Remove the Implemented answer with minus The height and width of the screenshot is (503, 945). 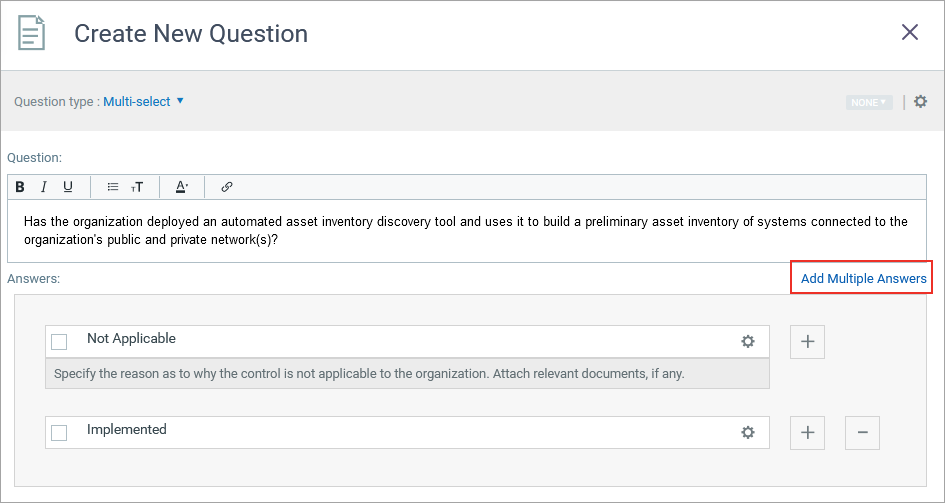pyautogui.click(x=862, y=433)
